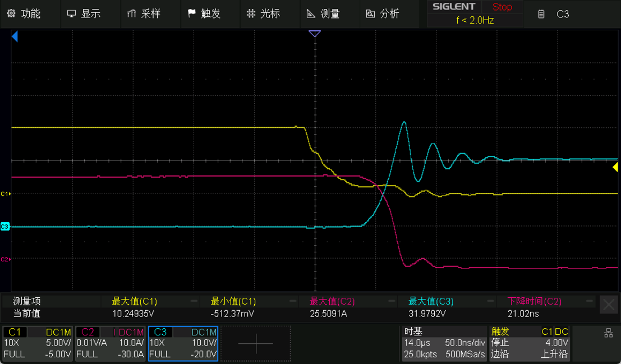This screenshot has height=364, width=621.
Task: Click the C2 offset value -30.0A
Action: (130, 354)
